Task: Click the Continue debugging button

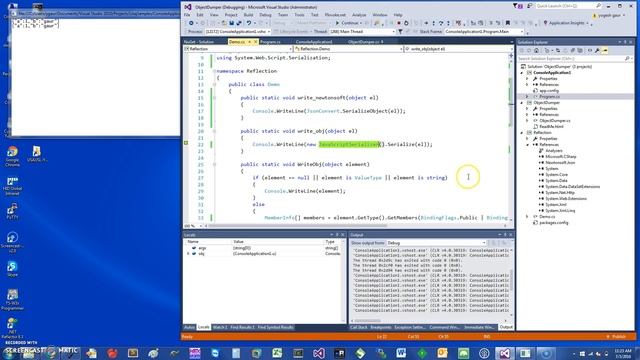Action: [x=347, y=23]
